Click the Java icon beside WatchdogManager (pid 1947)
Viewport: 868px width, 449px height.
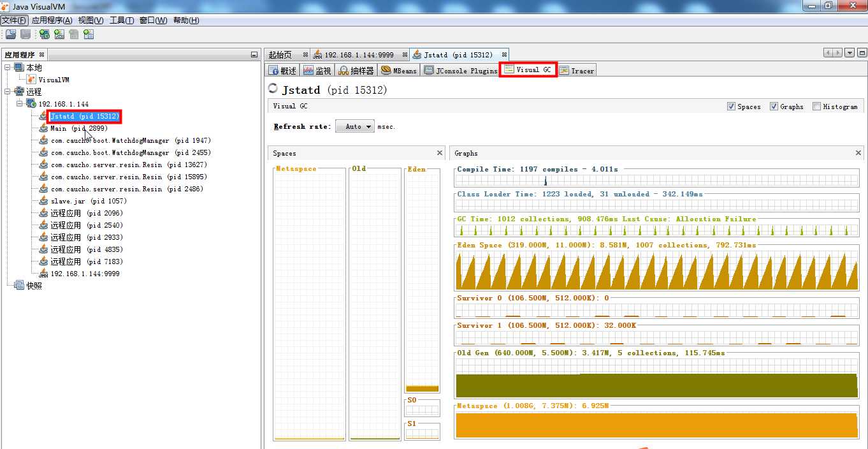pyautogui.click(x=43, y=140)
